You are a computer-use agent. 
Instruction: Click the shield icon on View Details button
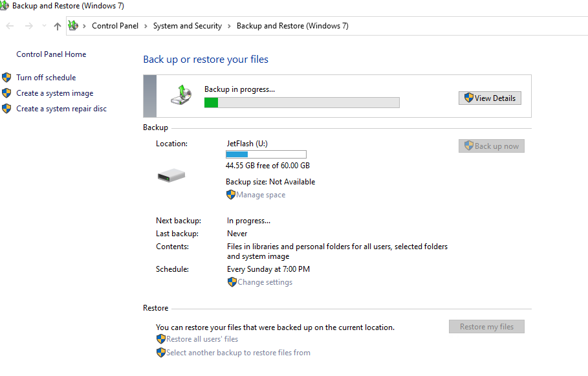469,98
